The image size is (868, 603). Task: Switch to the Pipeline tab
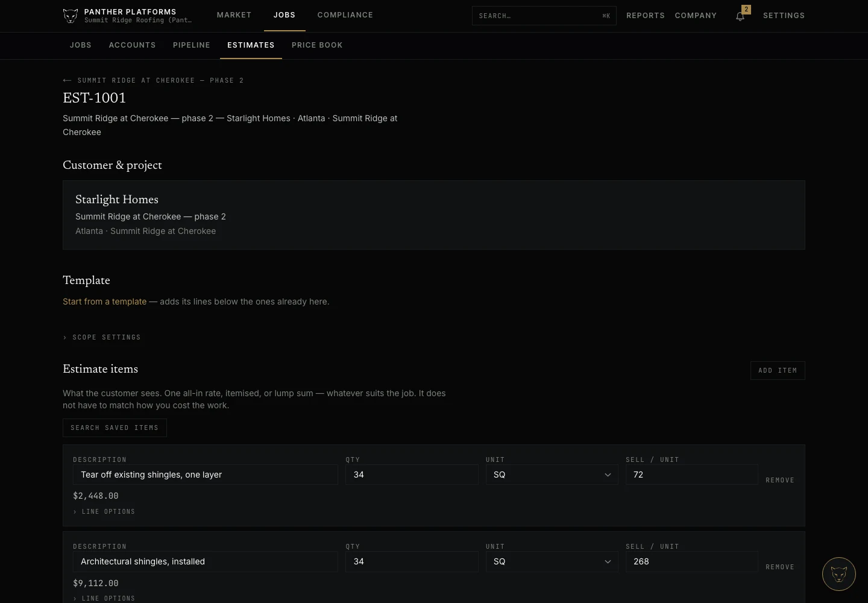coord(191,45)
